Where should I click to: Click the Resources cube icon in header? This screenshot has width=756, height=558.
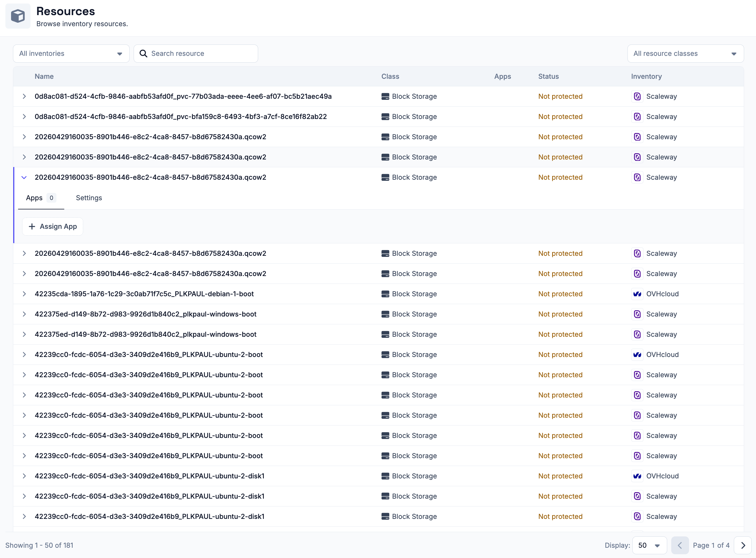pos(18,16)
